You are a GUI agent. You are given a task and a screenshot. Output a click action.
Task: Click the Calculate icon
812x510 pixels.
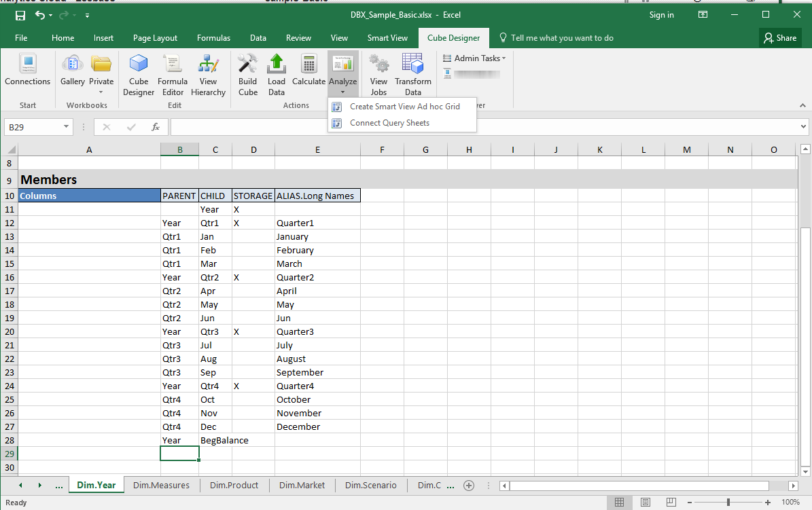coord(308,69)
